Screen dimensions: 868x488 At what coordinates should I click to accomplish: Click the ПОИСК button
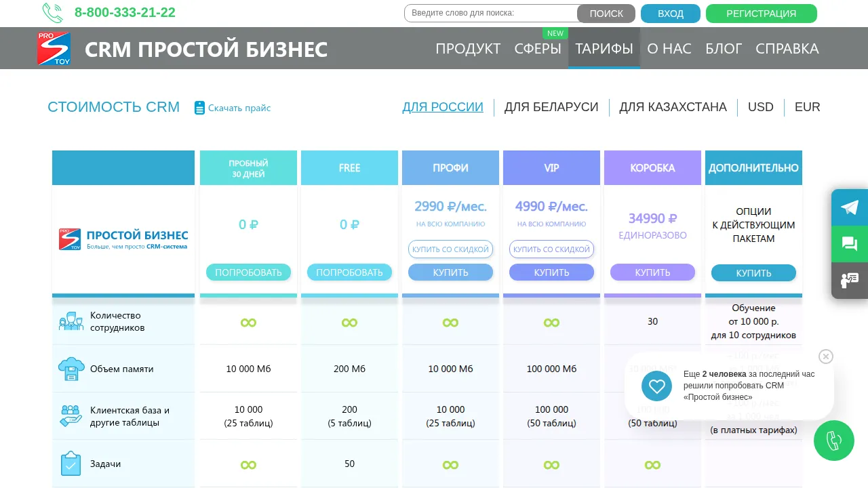(x=606, y=14)
